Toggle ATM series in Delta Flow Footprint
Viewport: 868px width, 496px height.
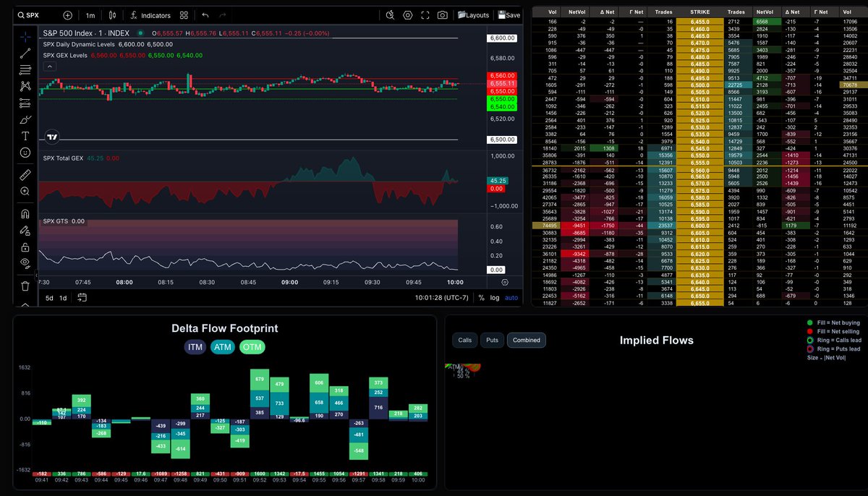click(223, 348)
